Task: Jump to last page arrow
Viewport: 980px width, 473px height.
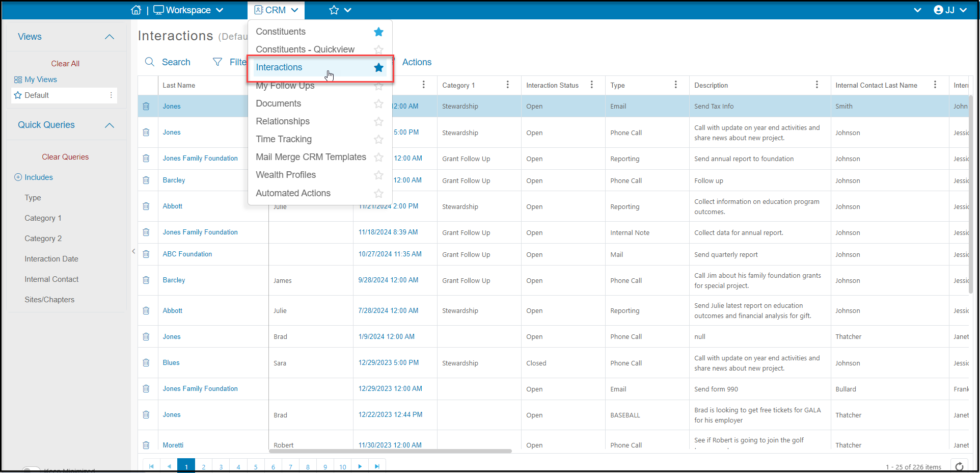Action: 377,466
